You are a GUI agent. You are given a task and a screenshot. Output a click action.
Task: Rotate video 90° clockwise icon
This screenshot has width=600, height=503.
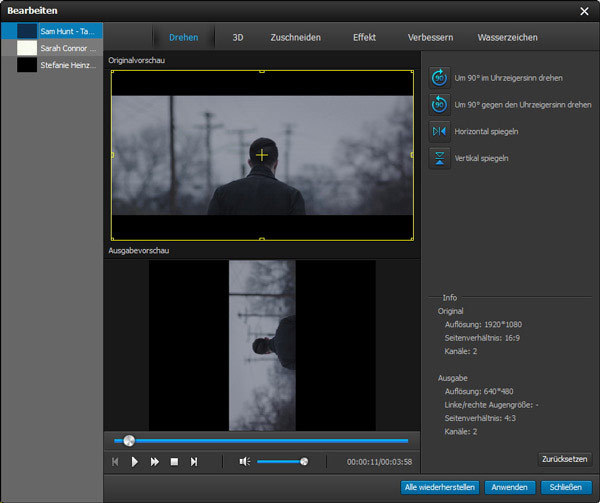coord(439,78)
